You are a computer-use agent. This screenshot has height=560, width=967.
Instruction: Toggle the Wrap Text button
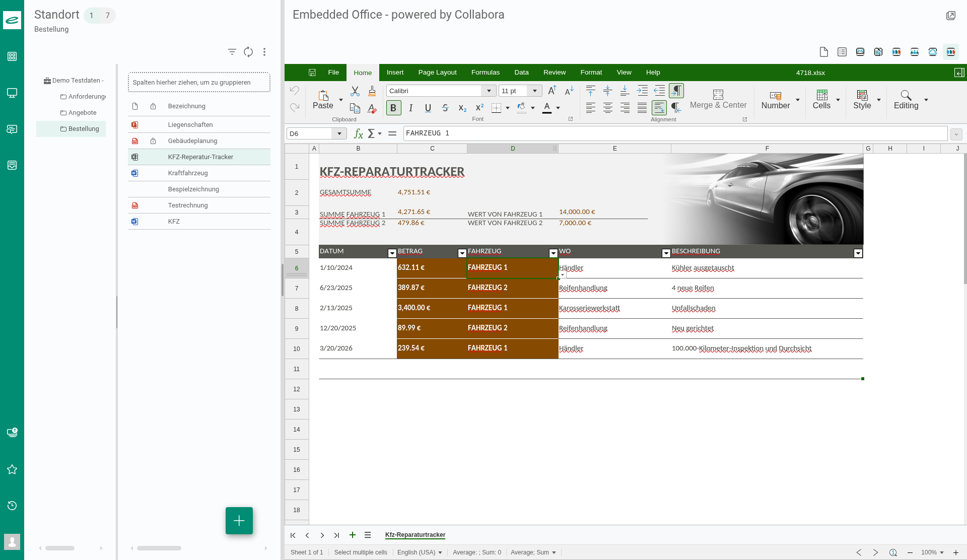pyautogui.click(x=659, y=107)
